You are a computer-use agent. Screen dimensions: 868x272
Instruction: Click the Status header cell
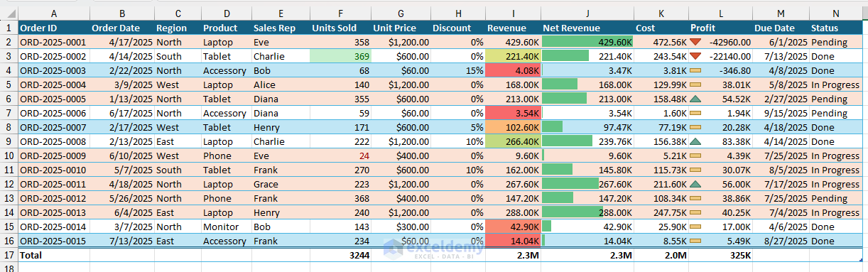pyautogui.click(x=835, y=28)
